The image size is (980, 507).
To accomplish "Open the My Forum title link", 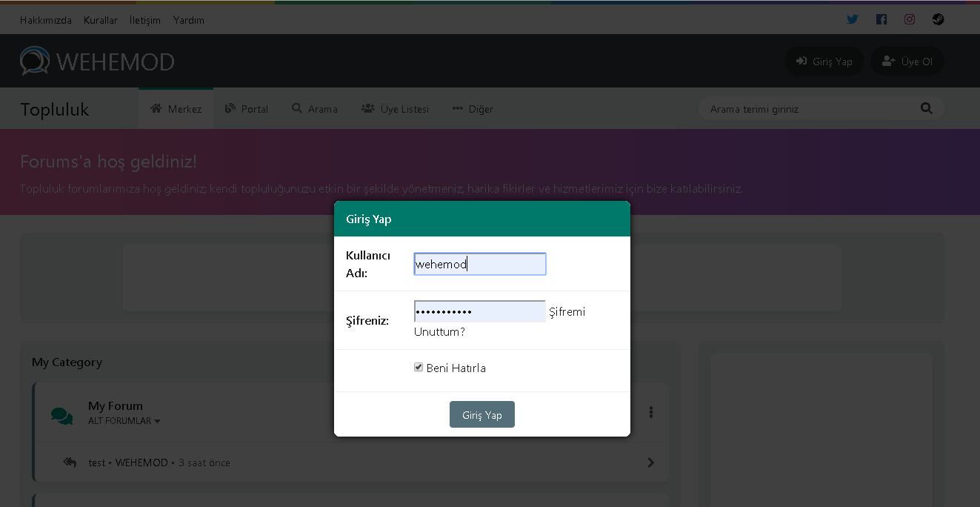I will pos(116,405).
